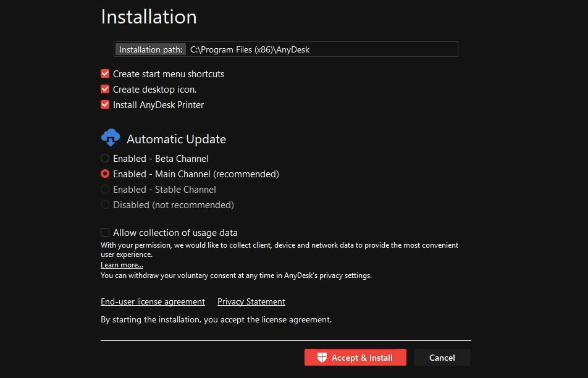Click the Automatic Update section title
The width and height of the screenshot is (588, 378).
[176, 139]
